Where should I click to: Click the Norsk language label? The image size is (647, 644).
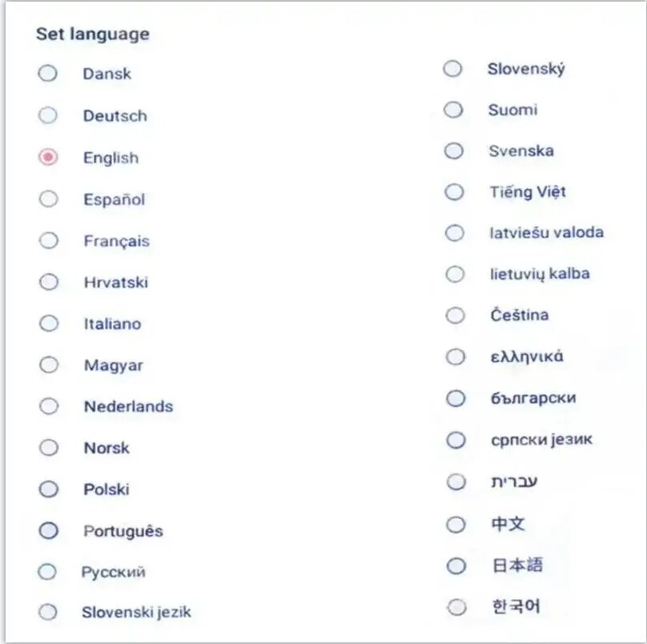(x=106, y=448)
